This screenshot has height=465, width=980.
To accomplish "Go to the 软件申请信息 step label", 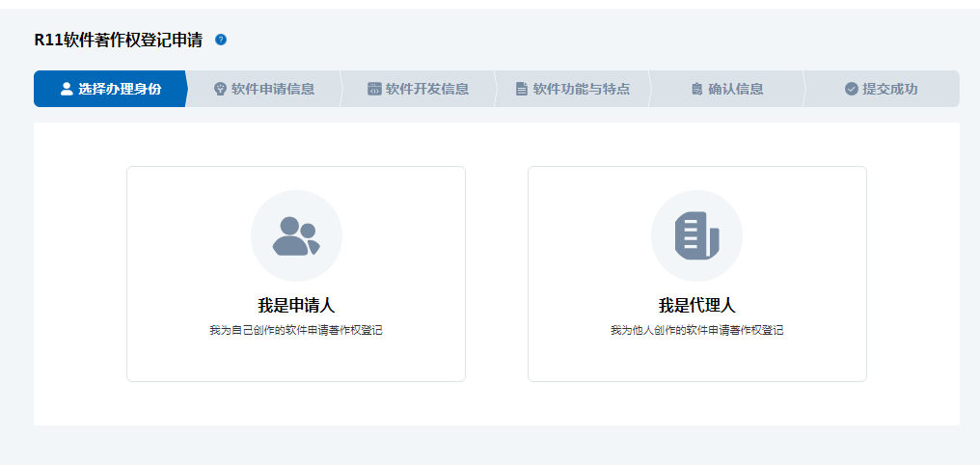I will point(273,89).
